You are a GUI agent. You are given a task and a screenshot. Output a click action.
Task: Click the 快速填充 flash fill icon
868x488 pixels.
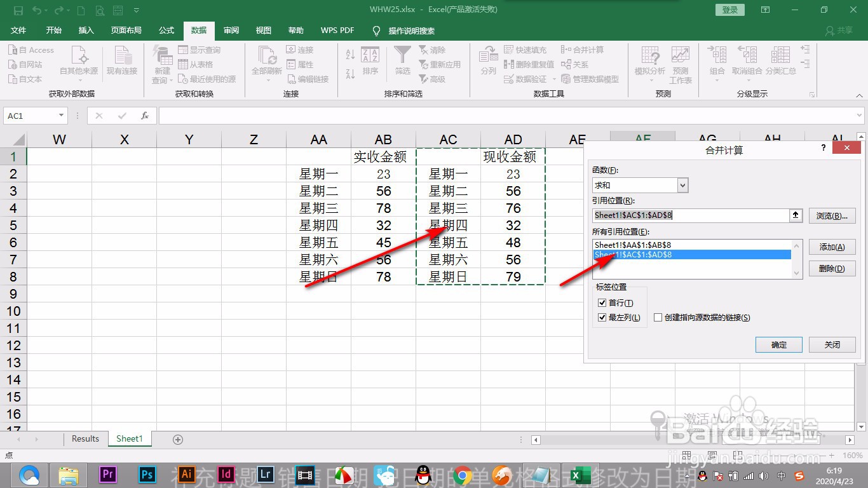pyautogui.click(x=509, y=50)
